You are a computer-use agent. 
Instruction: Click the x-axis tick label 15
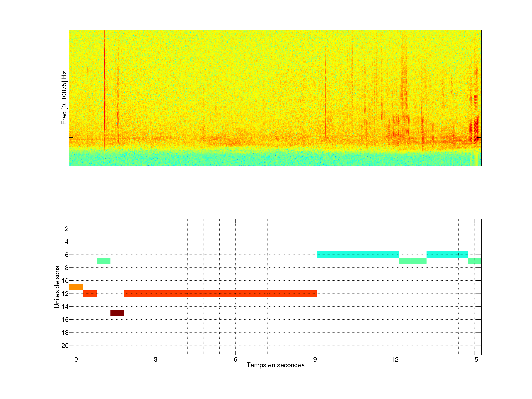pos(474,359)
